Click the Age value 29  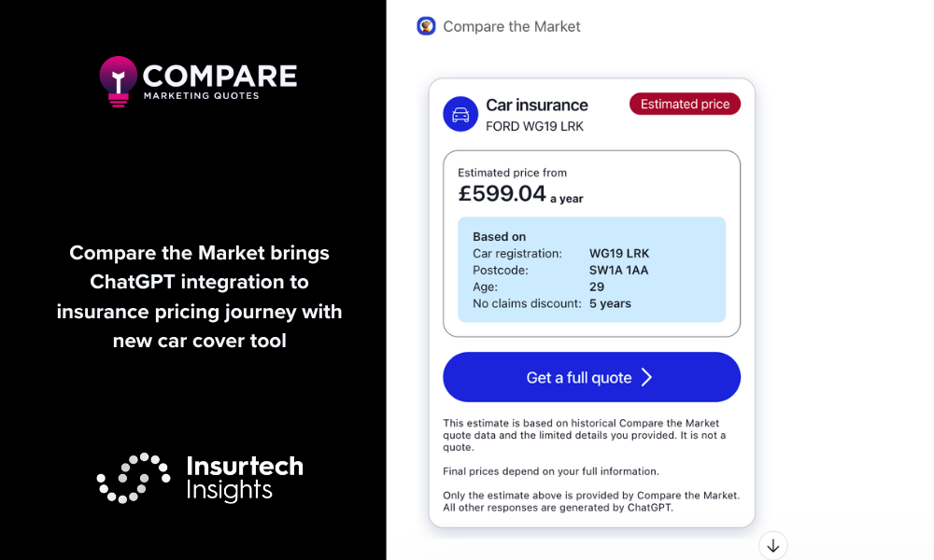(x=597, y=287)
